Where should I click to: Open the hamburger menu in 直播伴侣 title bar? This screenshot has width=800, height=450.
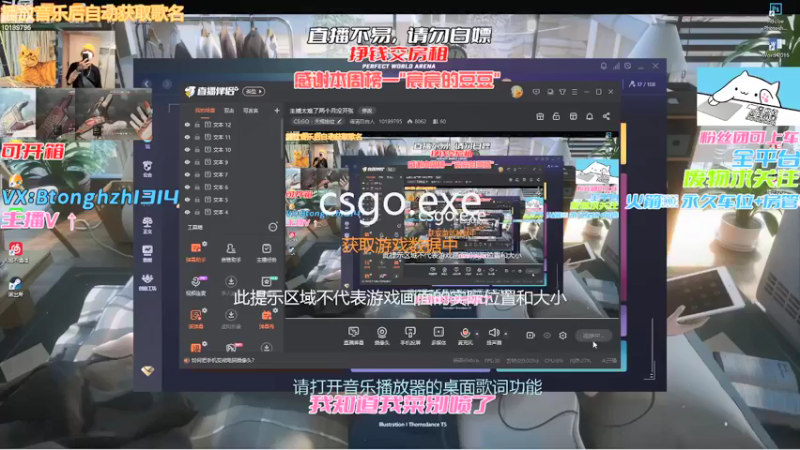tap(574, 92)
